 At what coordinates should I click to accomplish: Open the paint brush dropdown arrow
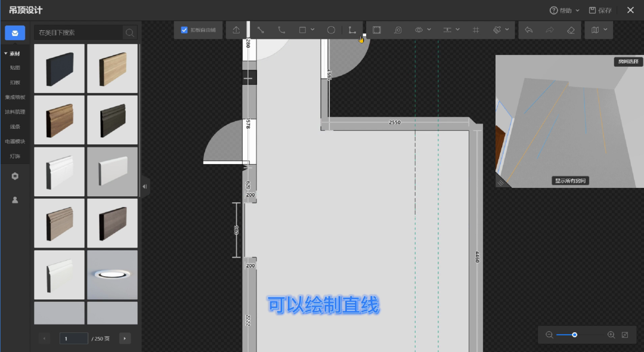point(507,30)
